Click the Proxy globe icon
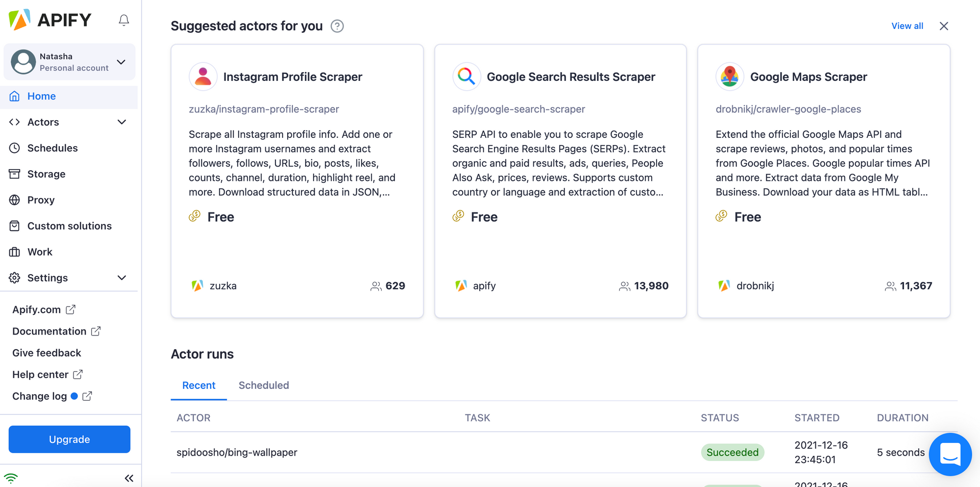This screenshot has width=980, height=487. (x=15, y=200)
